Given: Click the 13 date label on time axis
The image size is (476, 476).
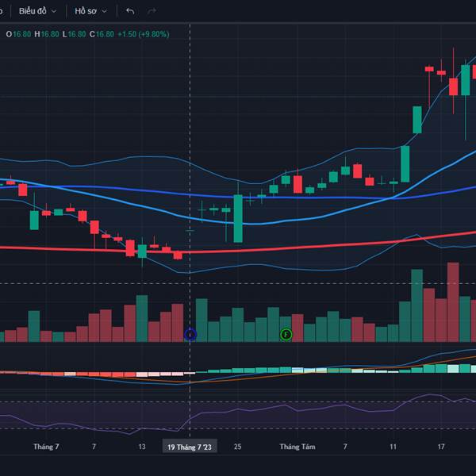Looking at the screenshot, I should (142, 447).
